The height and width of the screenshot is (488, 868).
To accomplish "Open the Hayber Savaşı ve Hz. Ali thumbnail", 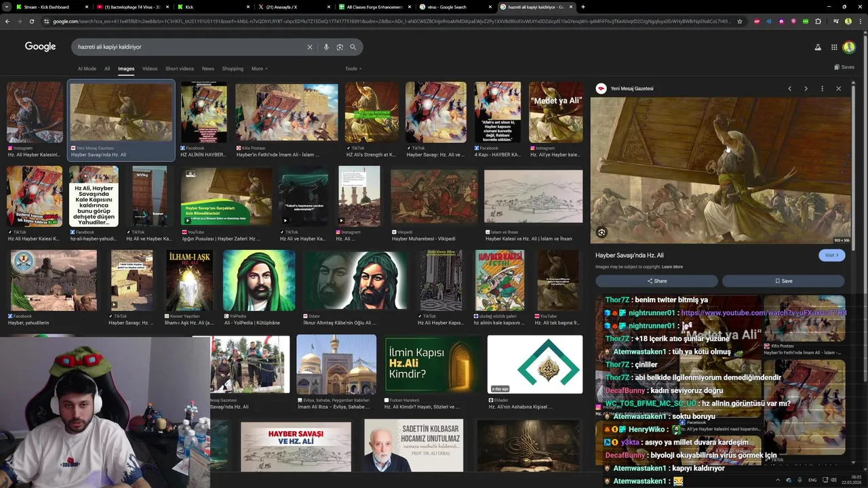I will point(296,447).
